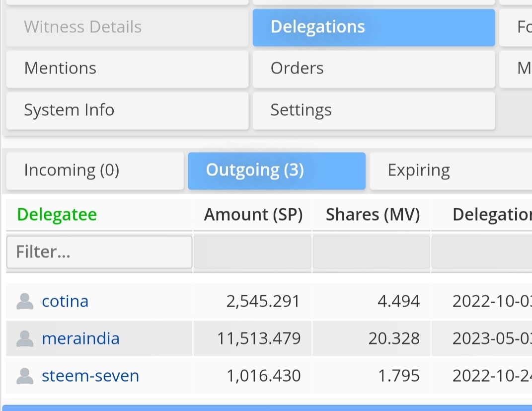The width and height of the screenshot is (532, 411).
Task: Click the avatar icon beside meraindia
Action: coord(25,338)
